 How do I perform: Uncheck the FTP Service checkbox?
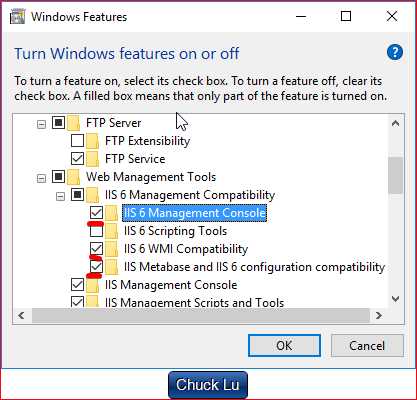pos(77,159)
